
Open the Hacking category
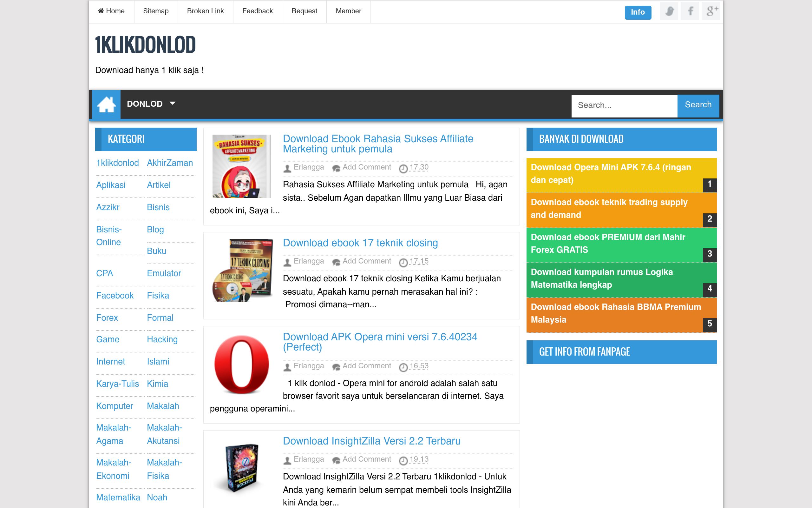click(162, 340)
